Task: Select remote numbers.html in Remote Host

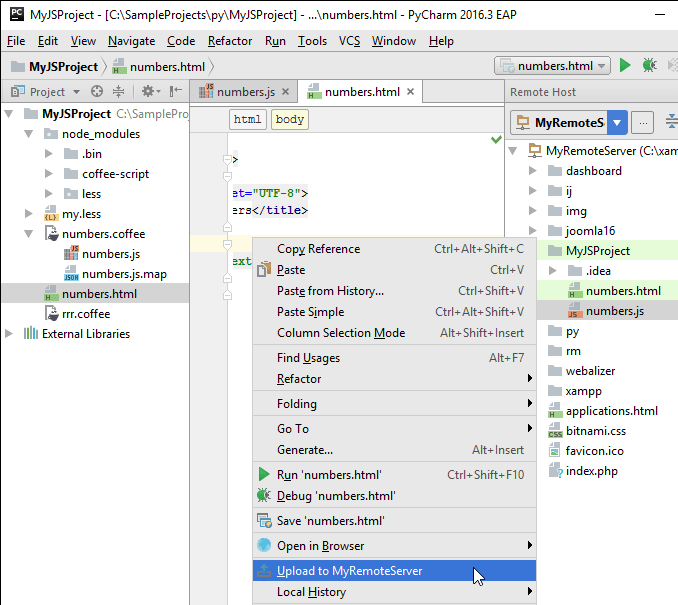Action: (x=614, y=291)
